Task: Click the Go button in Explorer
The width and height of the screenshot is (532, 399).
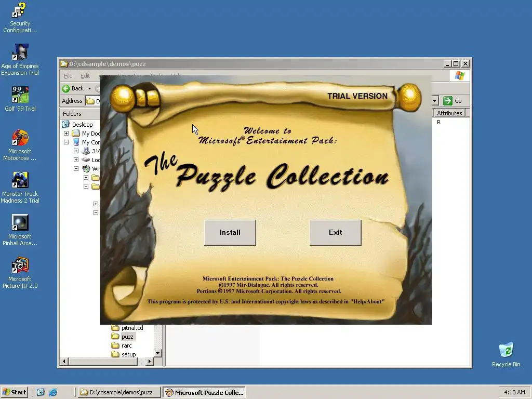Action: 453,101
